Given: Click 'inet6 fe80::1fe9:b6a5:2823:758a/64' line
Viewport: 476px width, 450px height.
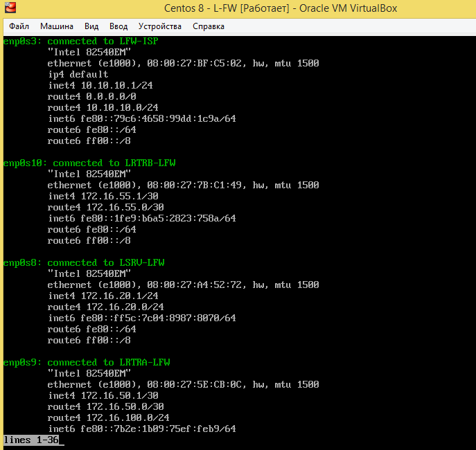Looking at the screenshot, I should pyautogui.click(x=142, y=219).
